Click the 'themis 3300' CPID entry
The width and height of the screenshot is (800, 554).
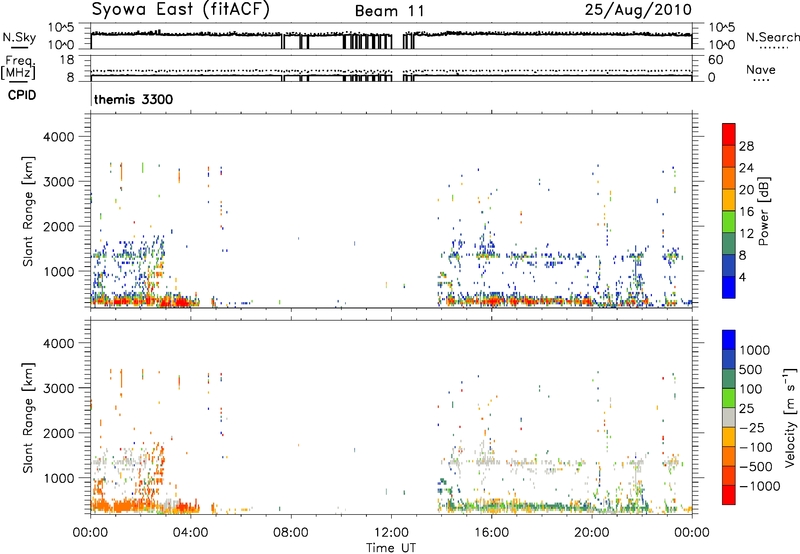(133, 99)
